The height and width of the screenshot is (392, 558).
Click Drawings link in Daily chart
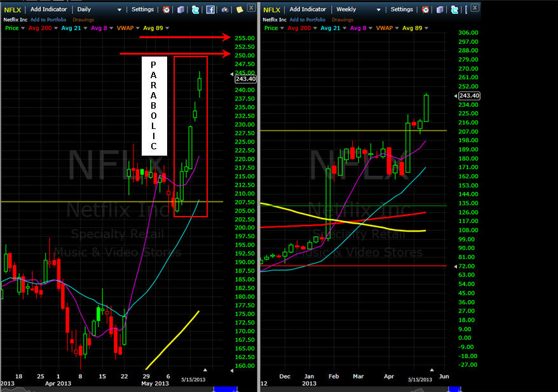(83, 20)
